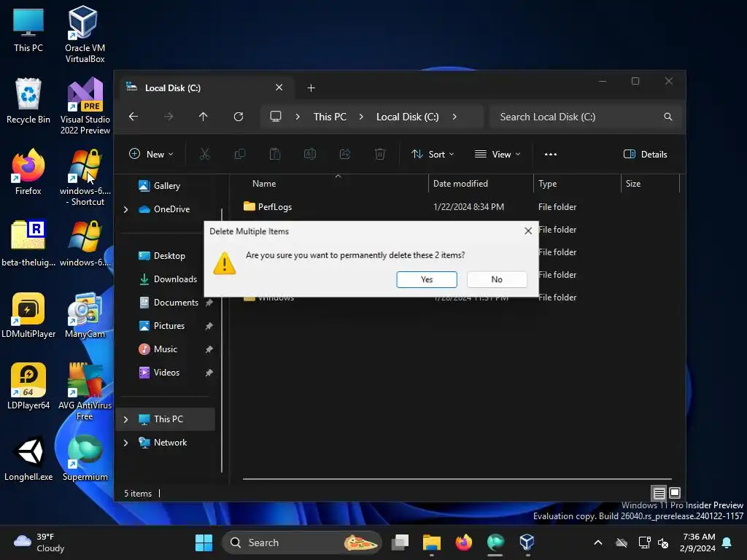
Task: Click the Share icon in toolbar
Action: pos(345,154)
